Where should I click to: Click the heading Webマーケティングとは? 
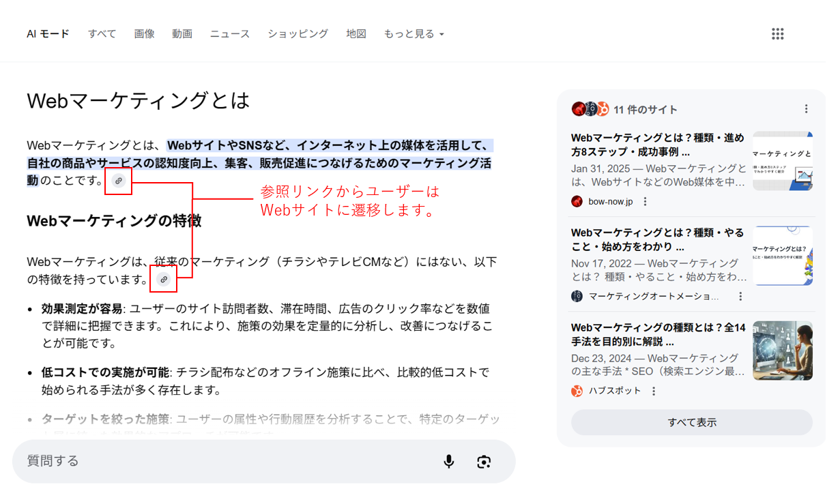139,101
